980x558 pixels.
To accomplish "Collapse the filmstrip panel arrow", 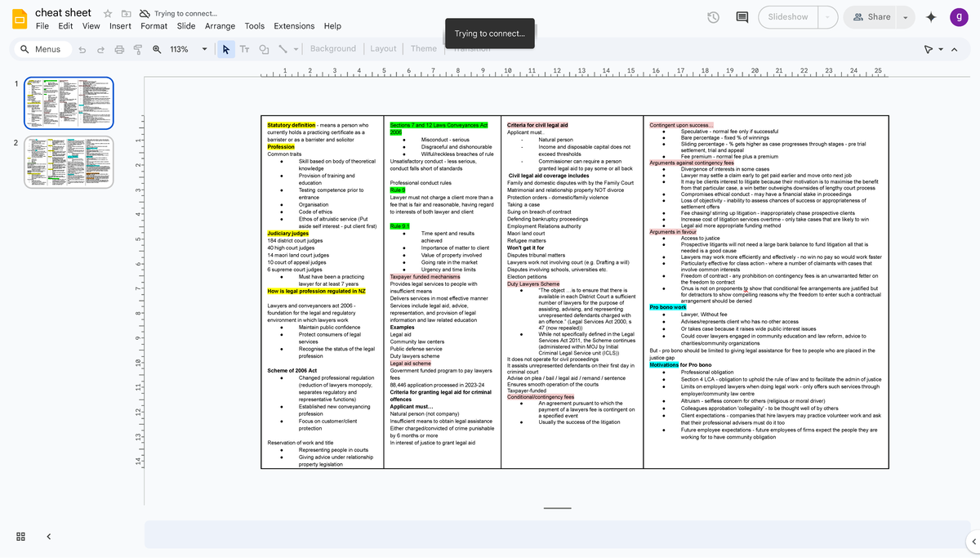I will tap(48, 537).
